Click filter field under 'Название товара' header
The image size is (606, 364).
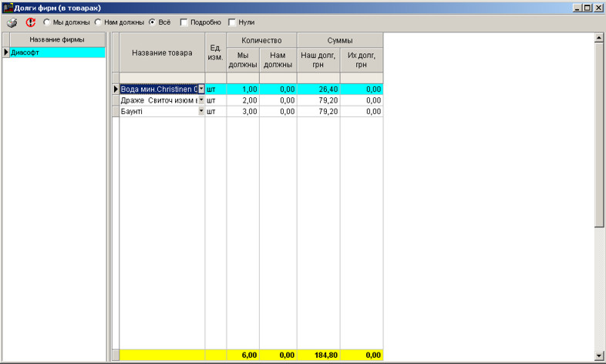pos(162,78)
